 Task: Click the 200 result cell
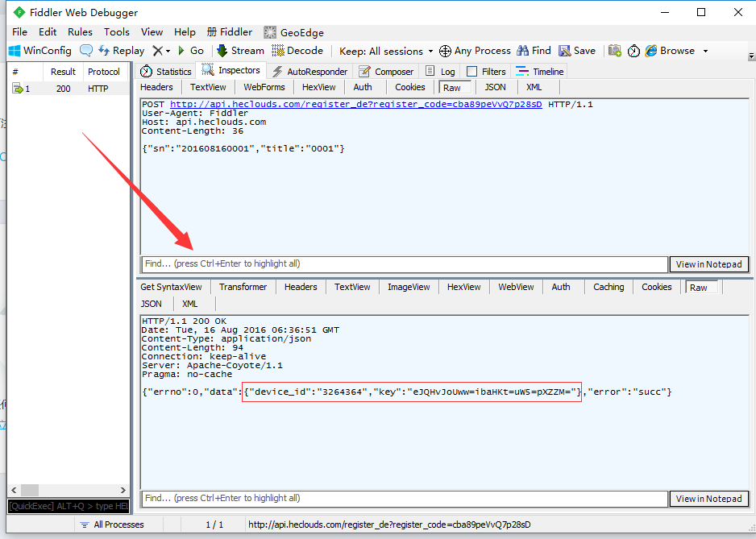(63, 89)
